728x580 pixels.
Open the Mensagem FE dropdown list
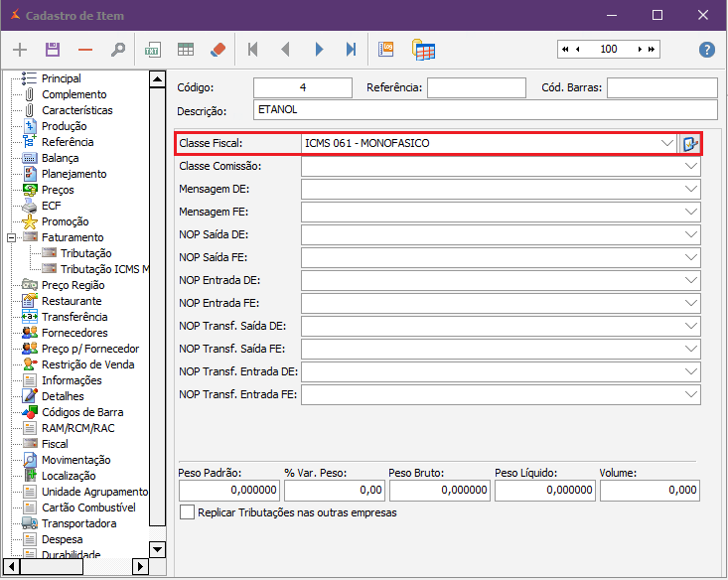[691, 212]
